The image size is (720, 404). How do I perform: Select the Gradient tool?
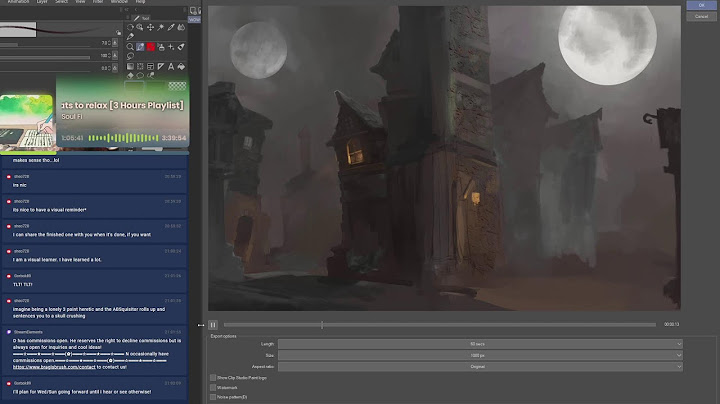click(130, 67)
